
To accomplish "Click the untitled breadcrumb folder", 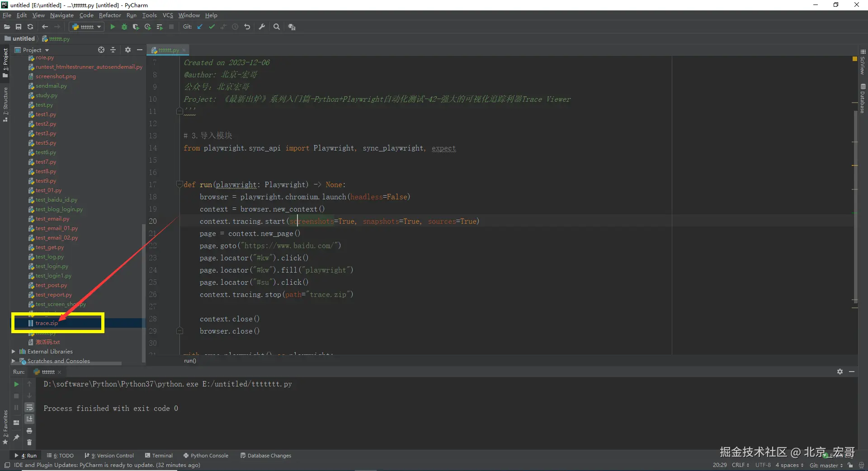I will (20, 39).
